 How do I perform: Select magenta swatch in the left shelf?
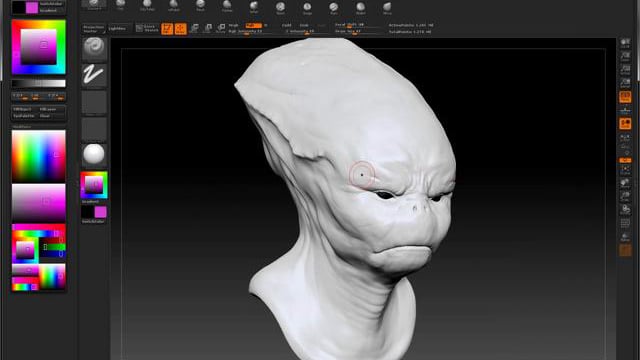[x=100, y=212]
